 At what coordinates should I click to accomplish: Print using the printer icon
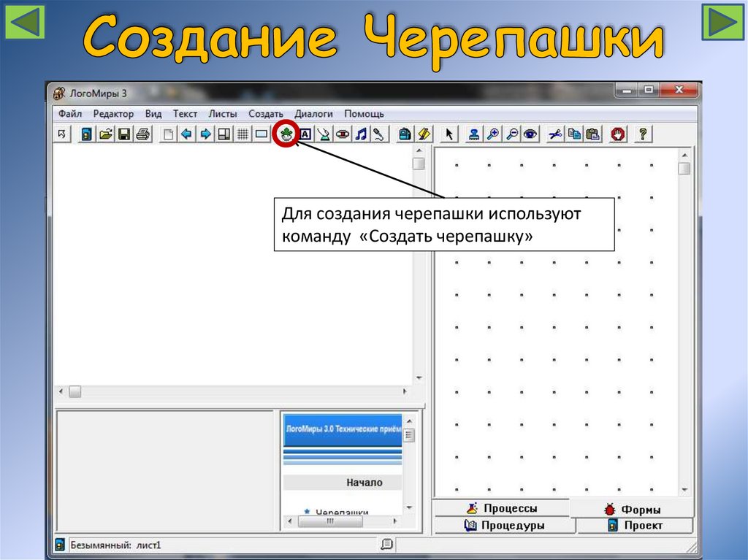[142, 134]
